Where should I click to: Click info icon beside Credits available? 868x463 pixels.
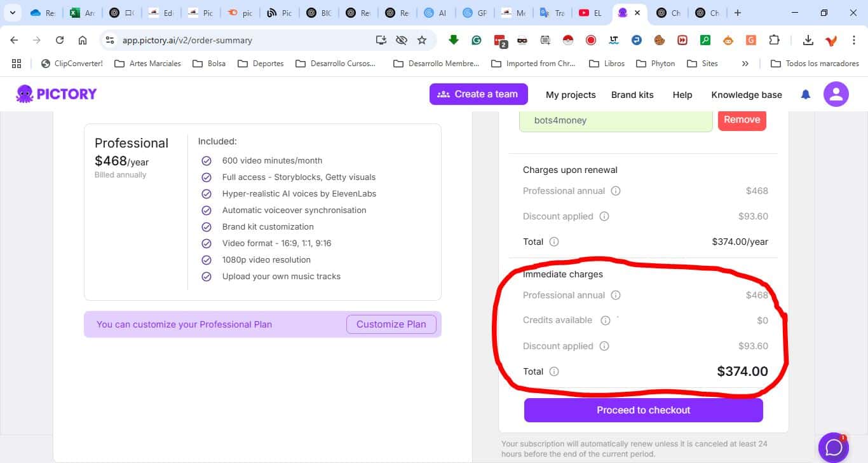click(606, 321)
